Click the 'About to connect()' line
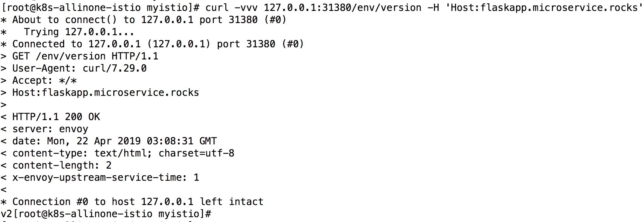The width and height of the screenshot is (644, 222). pyautogui.click(x=143, y=20)
